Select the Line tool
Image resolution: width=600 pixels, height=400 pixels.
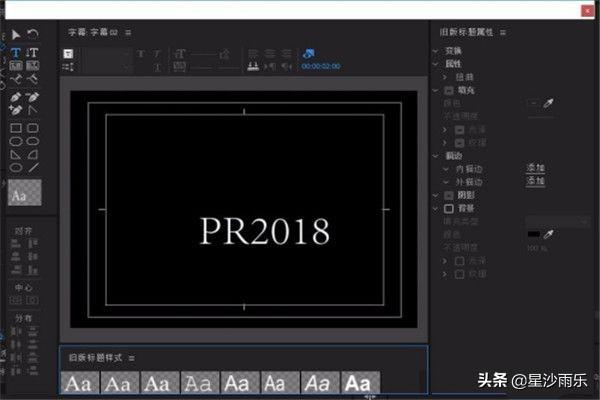[33, 168]
